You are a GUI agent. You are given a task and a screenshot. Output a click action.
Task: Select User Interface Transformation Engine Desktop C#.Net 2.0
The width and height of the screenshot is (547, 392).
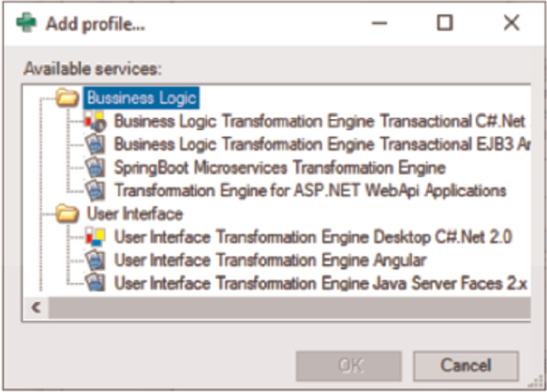tap(313, 237)
